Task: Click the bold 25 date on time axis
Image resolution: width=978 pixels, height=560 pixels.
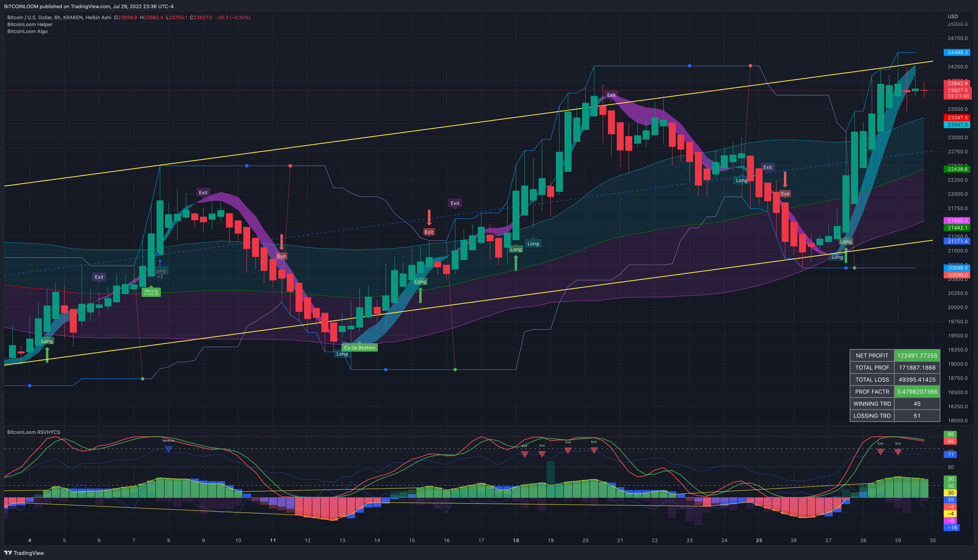Action: pyautogui.click(x=759, y=540)
